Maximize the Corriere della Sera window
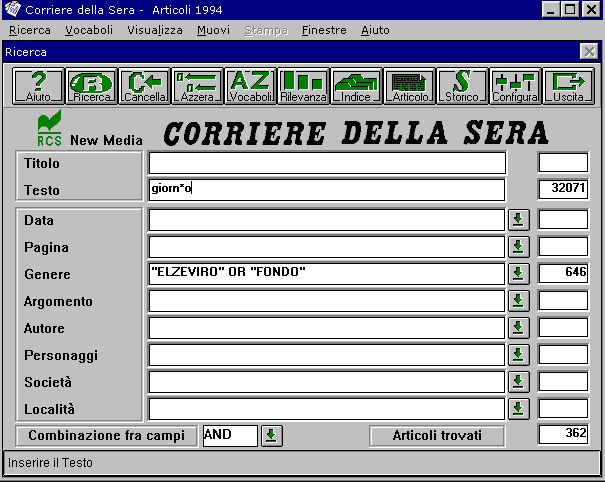The image size is (605, 482). pos(571,9)
